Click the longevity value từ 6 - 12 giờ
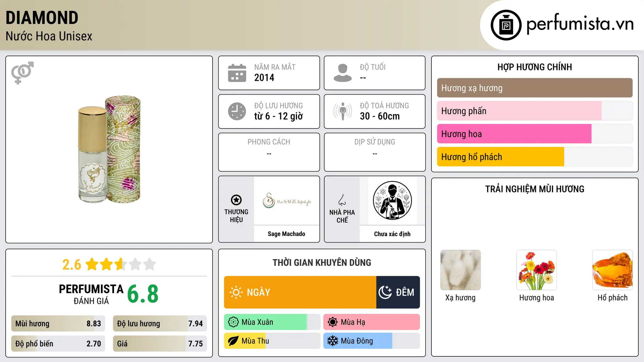This screenshot has width=644, height=362. pyautogui.click(x=279, y=116)
